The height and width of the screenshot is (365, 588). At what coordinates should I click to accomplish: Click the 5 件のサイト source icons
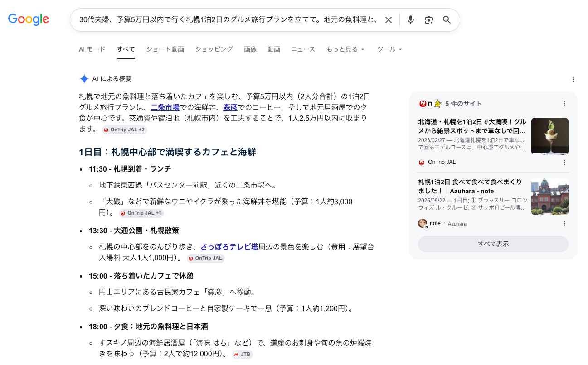point(430,104)
